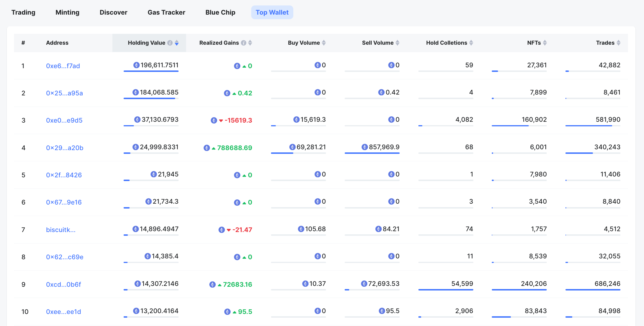This screenshot has height=326, width=644.
Task: Toggle sort arrows on Buy Volume column
Action: [x=324, y=43]
